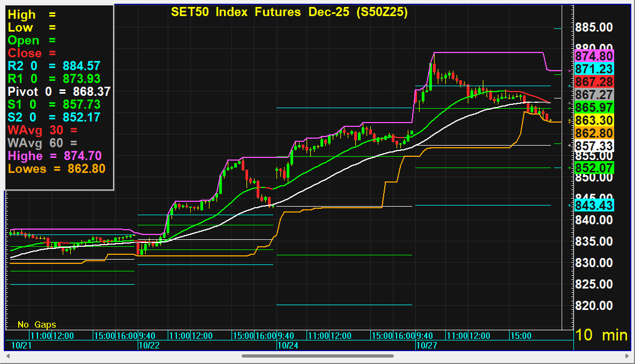
Task: Click the 10 min timeframe label
Action: tap(601, 335)
